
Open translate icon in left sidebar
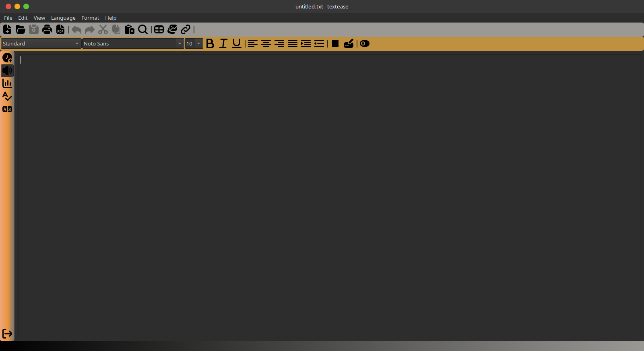coord(7,109)
